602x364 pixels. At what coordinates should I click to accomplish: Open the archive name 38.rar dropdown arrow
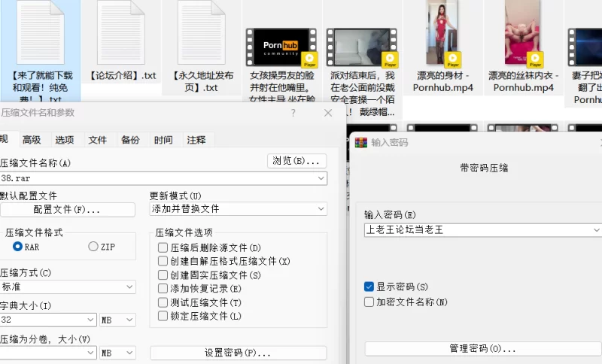pyautogui.click(x=321, y=178)
